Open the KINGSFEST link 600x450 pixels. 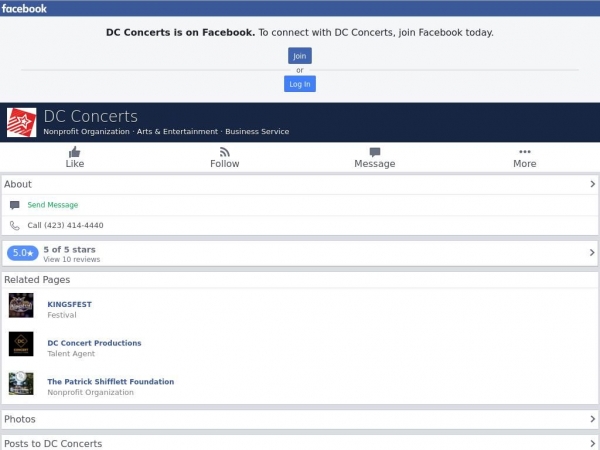[70, 305]
